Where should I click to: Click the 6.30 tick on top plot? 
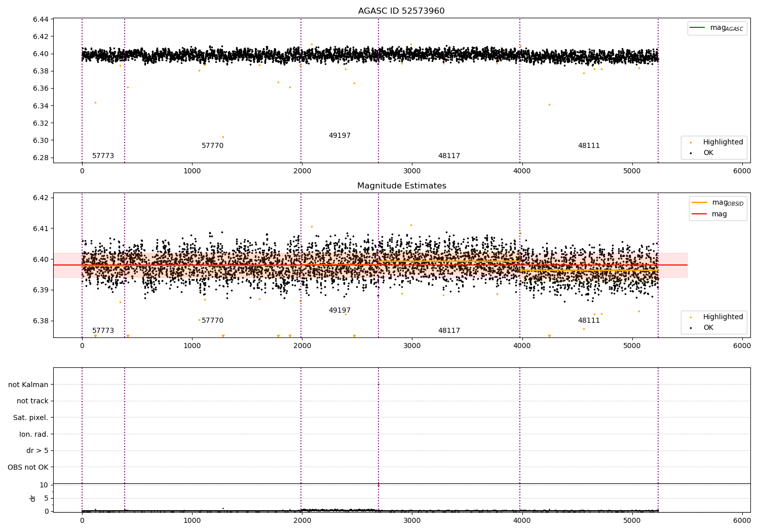tap(41, 140)
